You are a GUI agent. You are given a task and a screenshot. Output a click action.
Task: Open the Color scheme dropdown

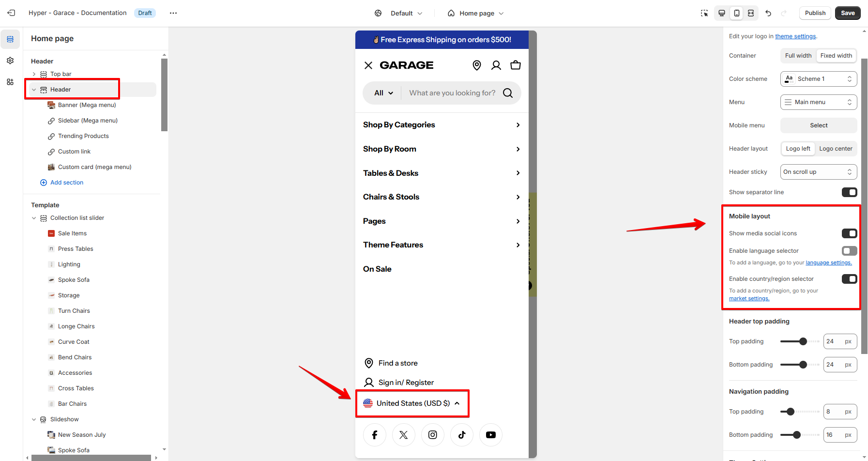819,79
